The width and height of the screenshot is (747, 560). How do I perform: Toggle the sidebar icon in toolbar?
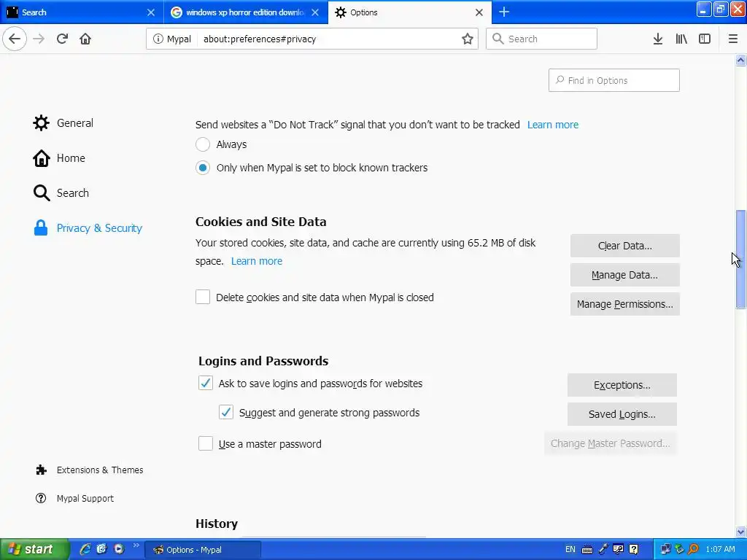(x=705, y=39)
